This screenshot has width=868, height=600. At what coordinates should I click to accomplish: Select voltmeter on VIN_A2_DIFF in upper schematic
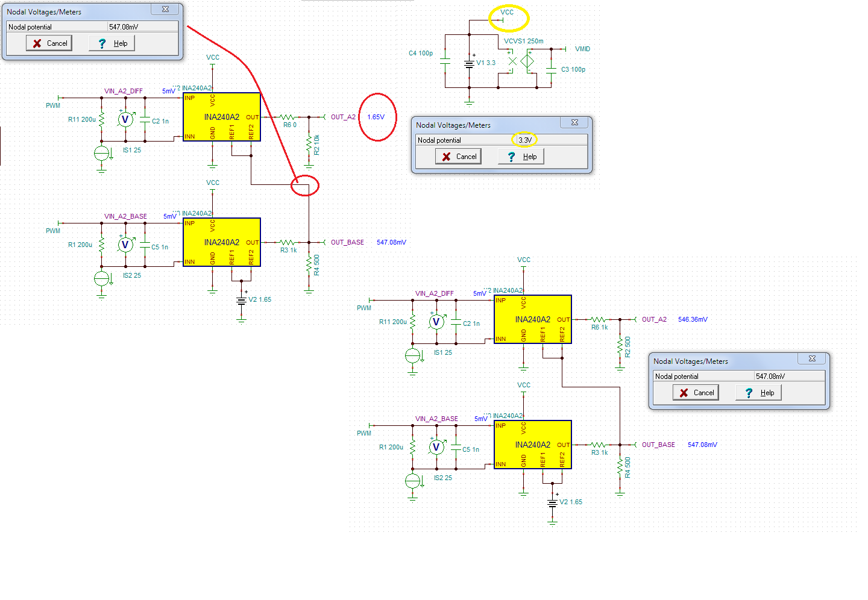(x=125, y=119)
